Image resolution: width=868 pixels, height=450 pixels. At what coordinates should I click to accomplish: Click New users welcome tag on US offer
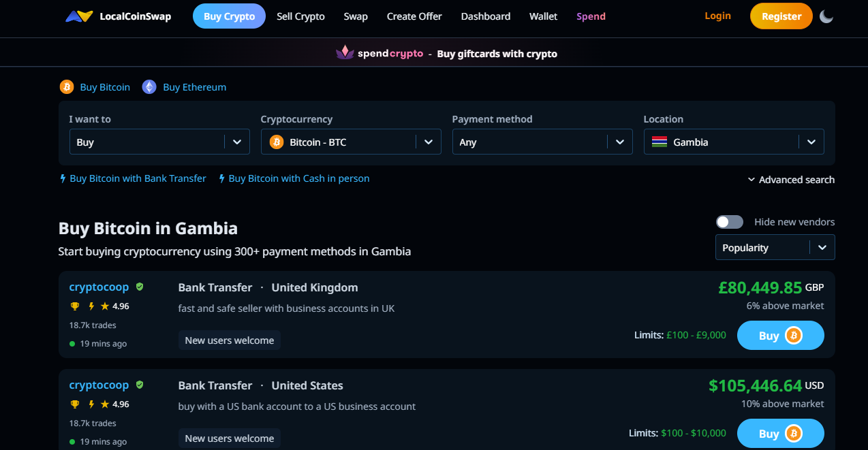[230, 438]
